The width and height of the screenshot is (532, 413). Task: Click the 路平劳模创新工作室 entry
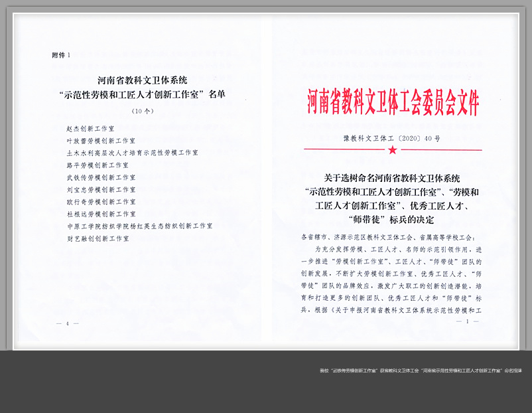click(97, 165)
